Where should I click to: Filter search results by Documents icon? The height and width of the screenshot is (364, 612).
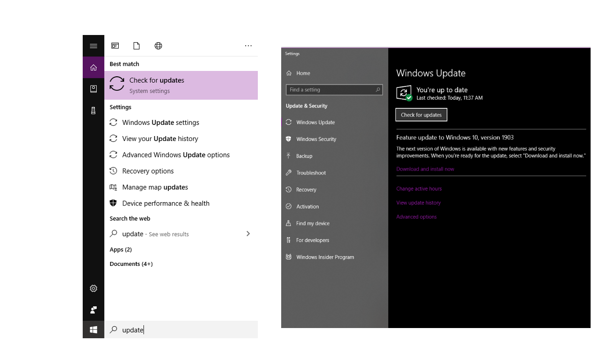click(x=137, y=46)
